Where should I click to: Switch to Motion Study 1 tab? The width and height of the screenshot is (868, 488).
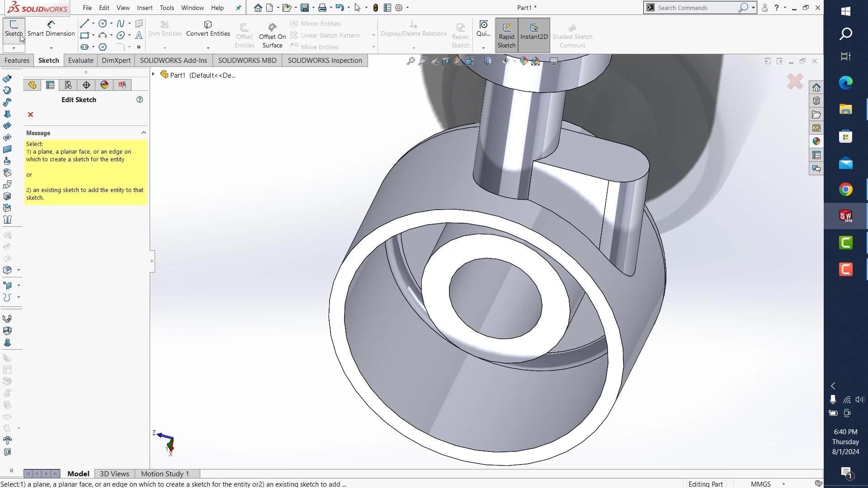tap(165, 474)
